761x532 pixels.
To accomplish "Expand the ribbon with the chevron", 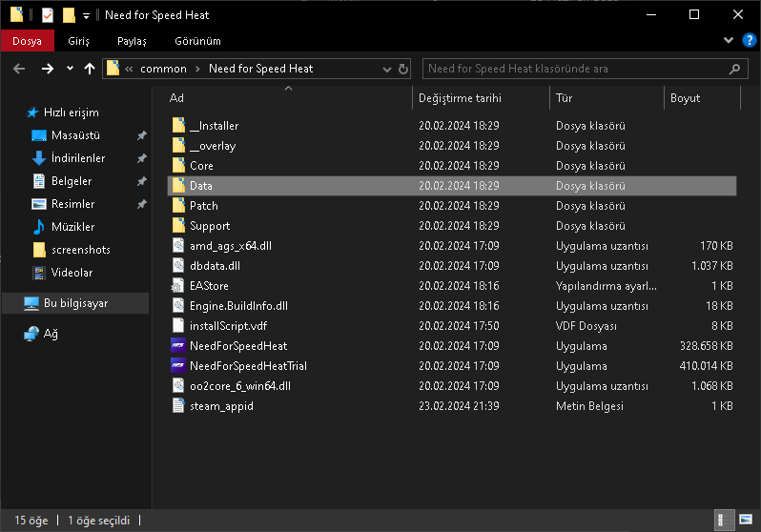I will click(729, 41).
